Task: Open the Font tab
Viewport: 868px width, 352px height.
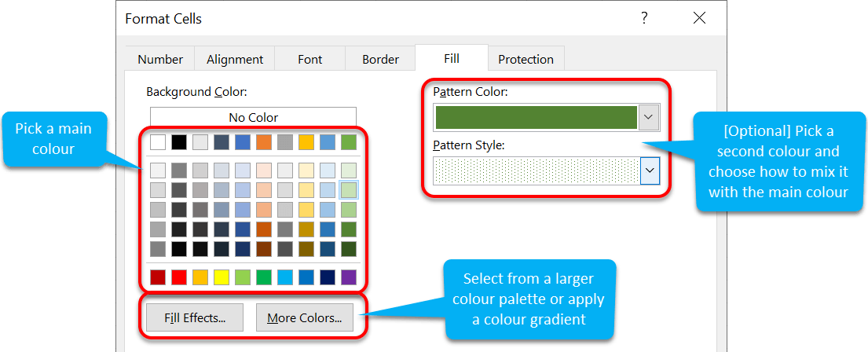Action: point(310,59)
